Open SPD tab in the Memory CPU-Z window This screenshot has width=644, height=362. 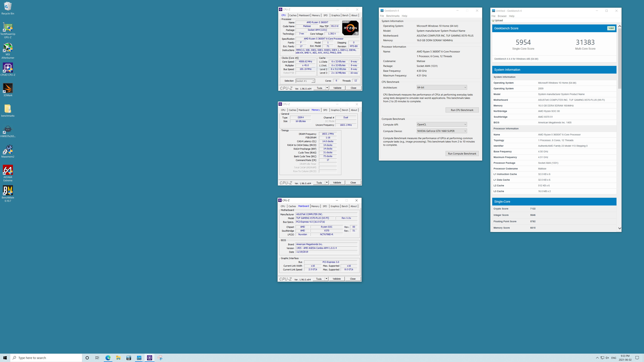coord(325,110)
